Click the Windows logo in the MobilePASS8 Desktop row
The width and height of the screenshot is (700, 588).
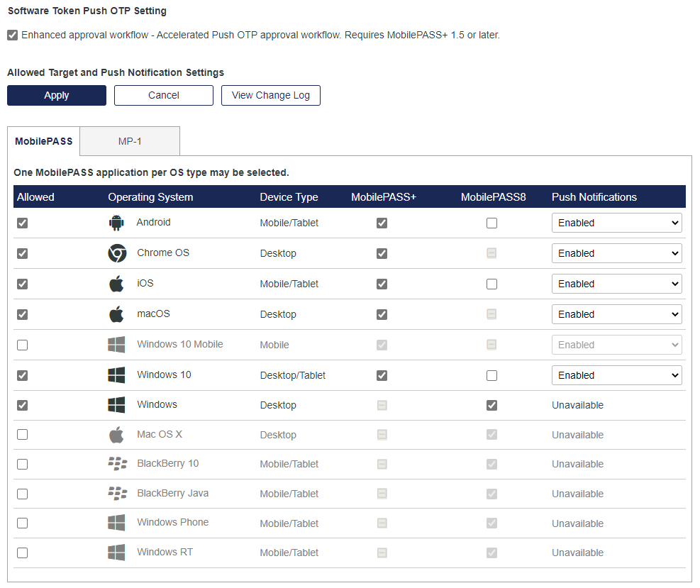coord(116,405)
